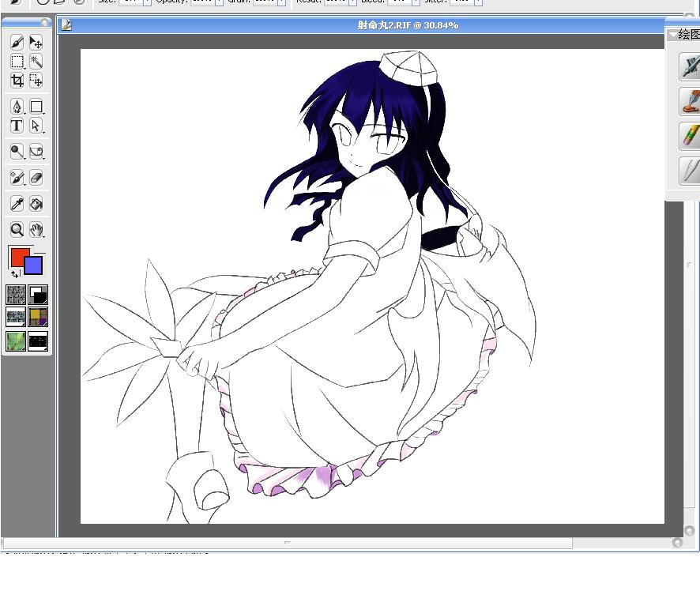This screenshot has width=700, height=606.
Task: Pick the Rectangular Shape tool
Action: point(36,107)
